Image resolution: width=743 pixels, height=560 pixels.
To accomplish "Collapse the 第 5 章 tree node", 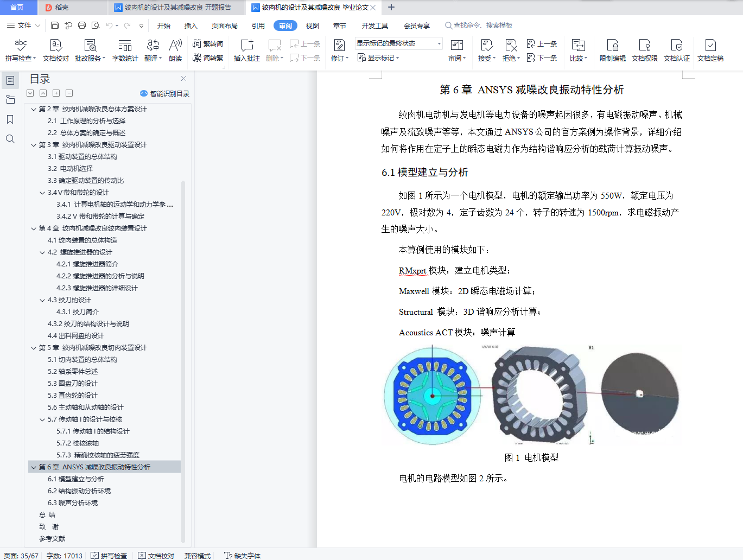I will pyautogui.click(x=34, y=348).
